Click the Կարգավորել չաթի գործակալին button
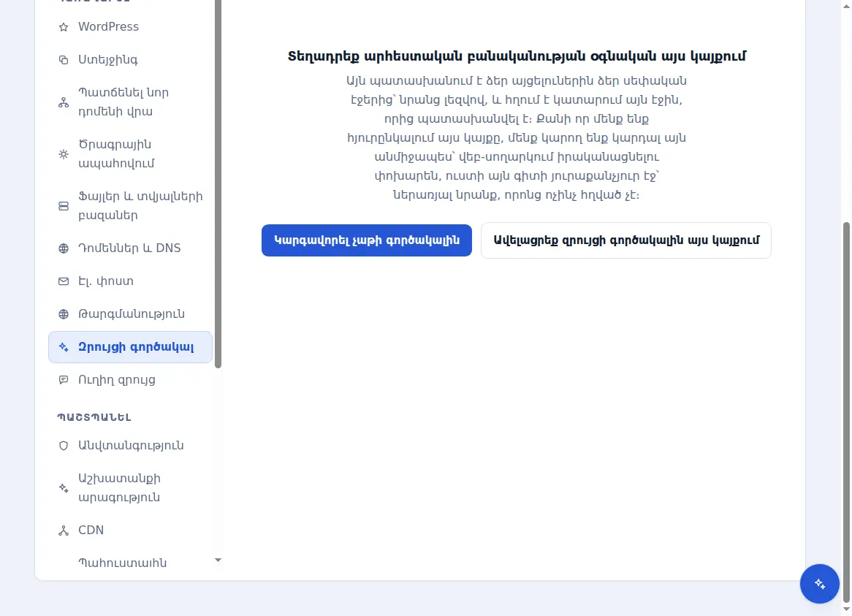 pyautogui.click(x=367, y=240)
